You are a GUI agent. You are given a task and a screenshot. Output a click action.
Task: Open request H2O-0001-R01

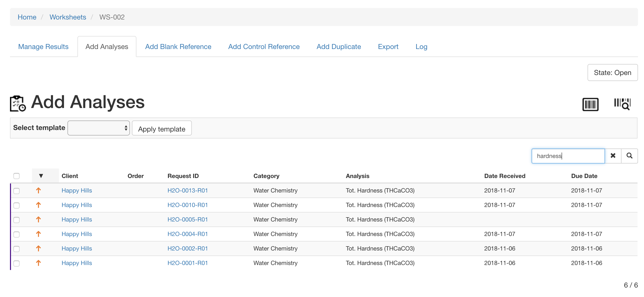pyautogui.click(x=188, y=263)
